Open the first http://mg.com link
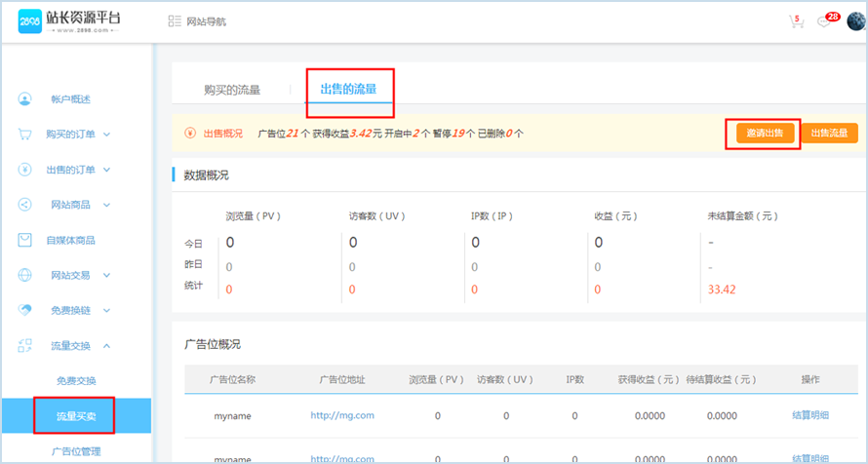 click(341, 416)
